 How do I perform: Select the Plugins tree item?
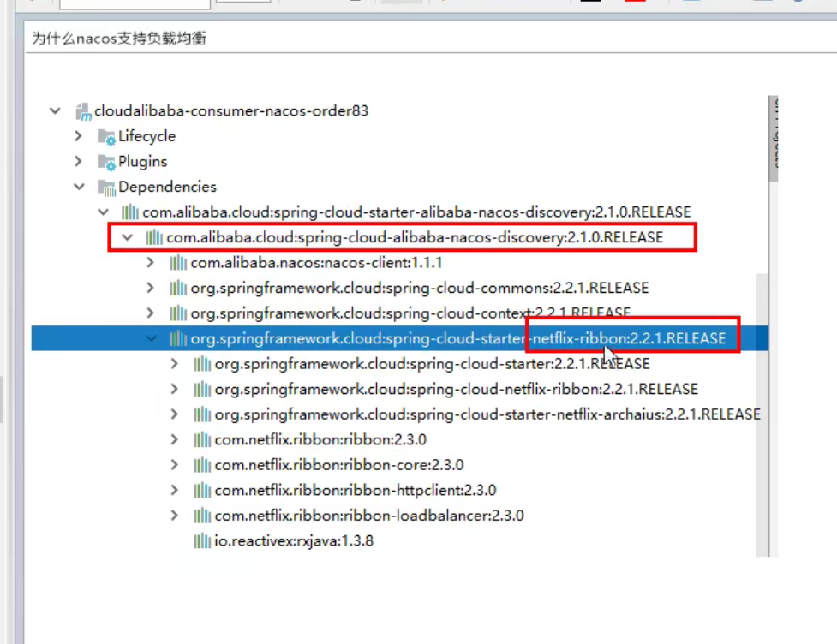click(x=142, y=162)
